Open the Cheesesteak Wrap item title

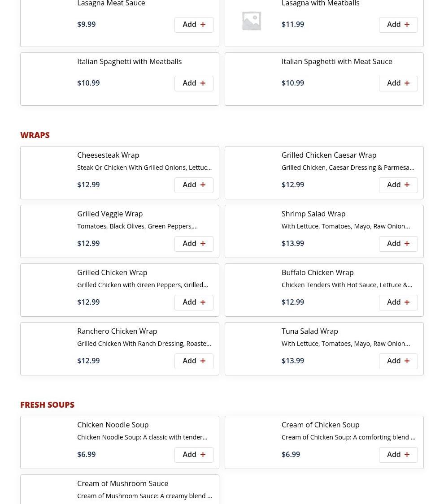pos(108,155)
